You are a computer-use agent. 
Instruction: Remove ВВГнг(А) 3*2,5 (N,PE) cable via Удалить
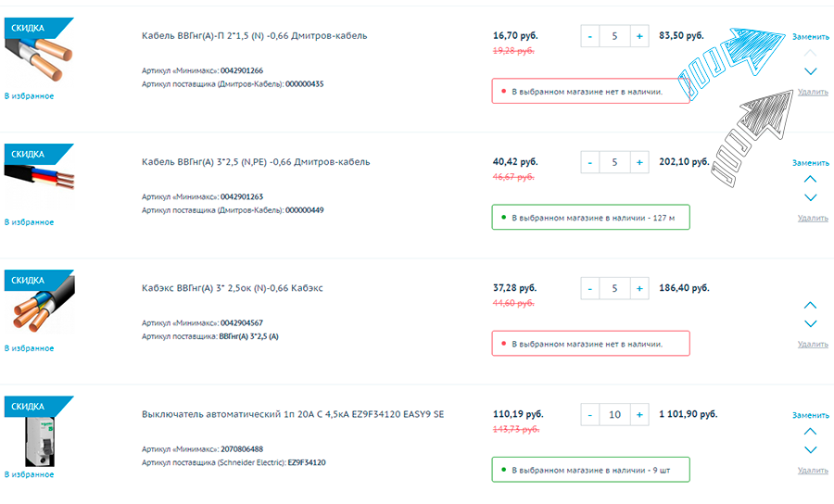click(x=813, y=218)
